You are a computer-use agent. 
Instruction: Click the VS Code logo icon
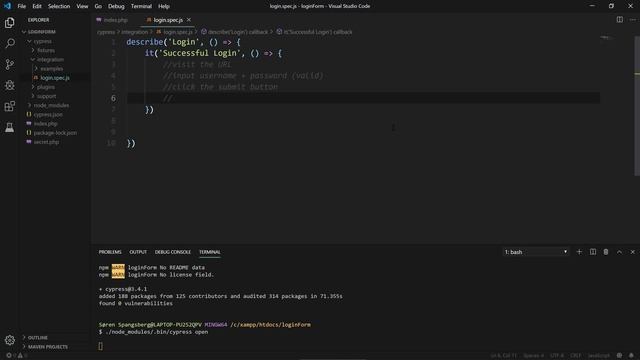pos(7,6)
